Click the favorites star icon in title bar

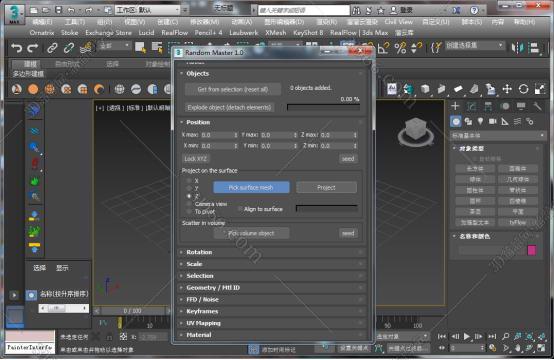coord(381,10)
